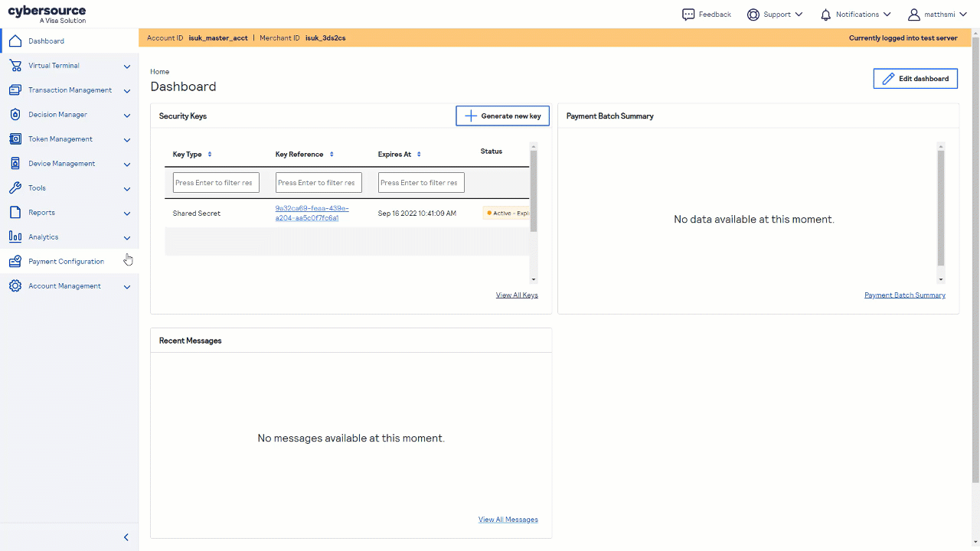980x551 pixels.
Task: Open the Feedback chat icon
Action: 688,15
